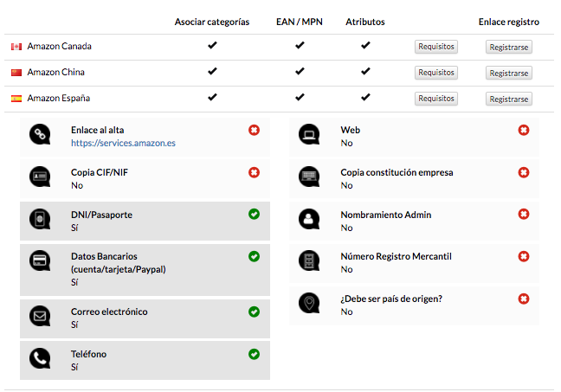The image size is (561, 392).
Task: Click the green check next to DNI/Pasaporte
Action: pos(254,215)
